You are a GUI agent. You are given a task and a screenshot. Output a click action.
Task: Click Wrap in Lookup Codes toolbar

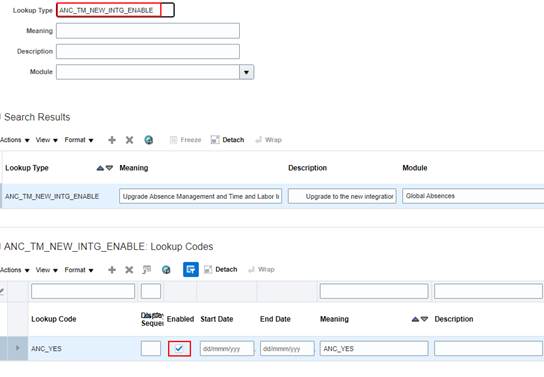point(261,269)
